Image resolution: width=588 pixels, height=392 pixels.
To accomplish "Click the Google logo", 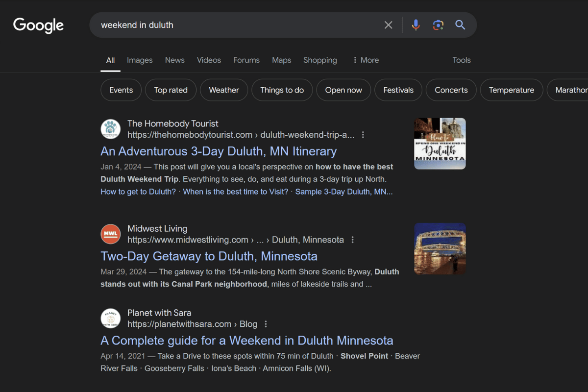I will (x=38, y=25).
